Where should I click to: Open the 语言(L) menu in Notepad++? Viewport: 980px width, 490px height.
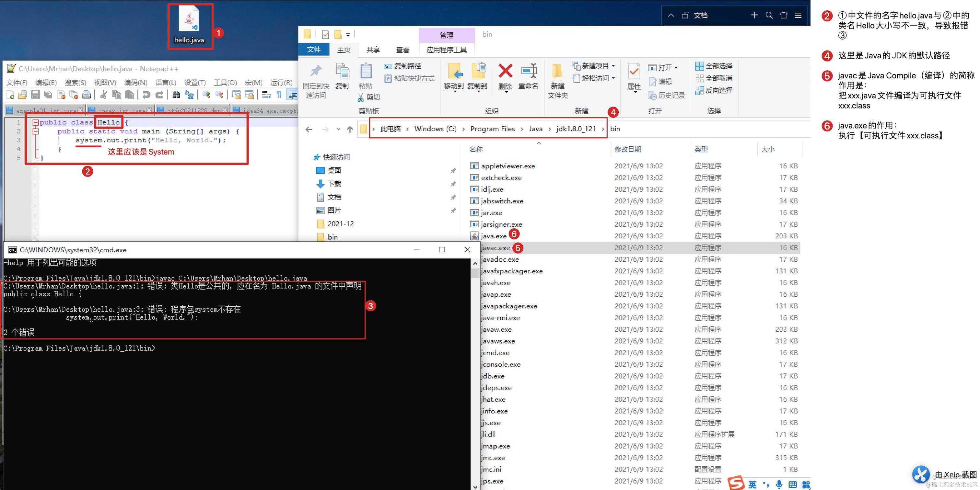tap(166, 83)
